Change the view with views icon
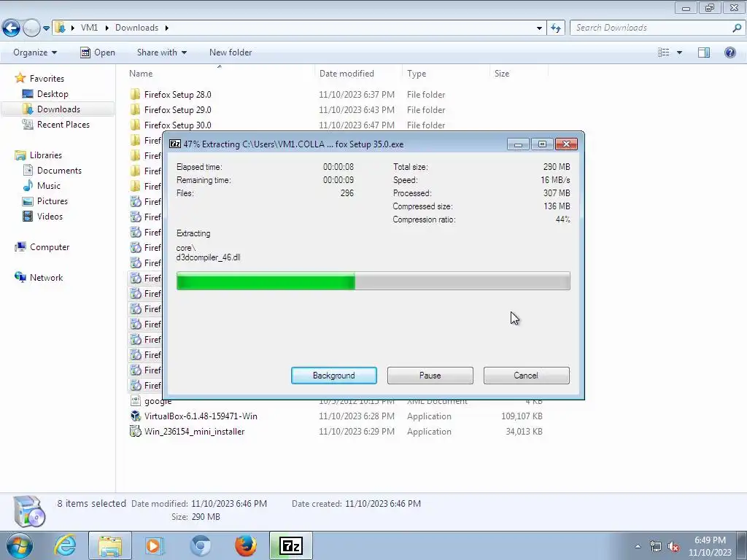Image resolution: width=747 pixels, height=560 pixels. click(664, 52)
